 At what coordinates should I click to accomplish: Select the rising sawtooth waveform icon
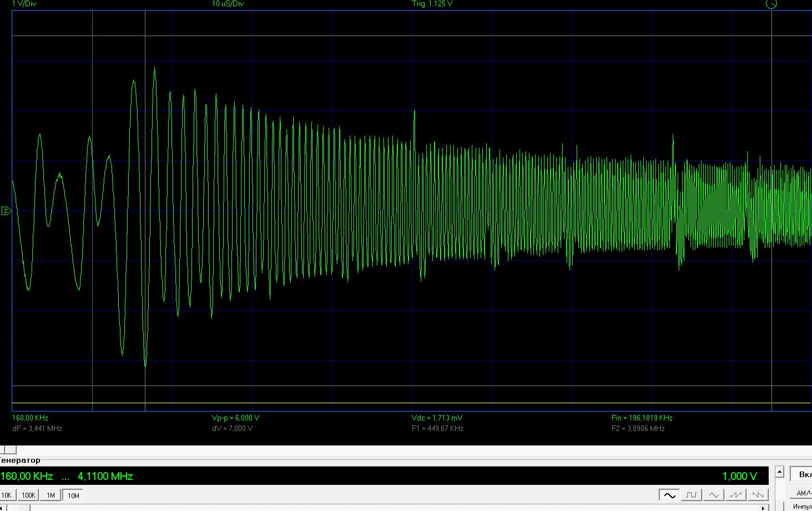coord(735,495)
